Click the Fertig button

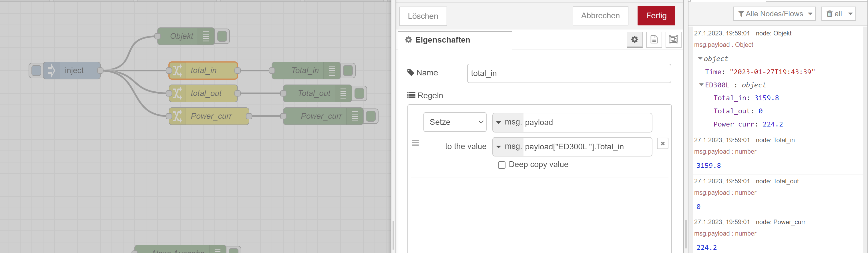[x=656, y=16]
